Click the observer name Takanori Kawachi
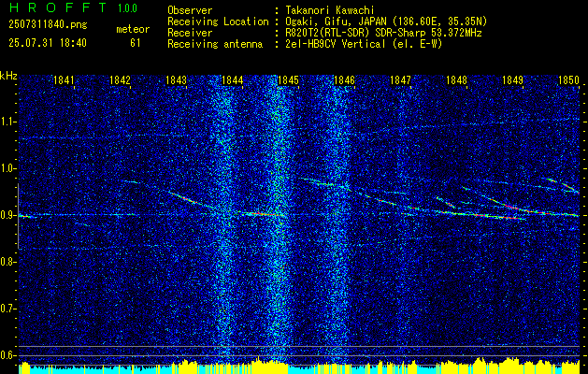This screenshot has height=374, width=588. pos(330,10)
